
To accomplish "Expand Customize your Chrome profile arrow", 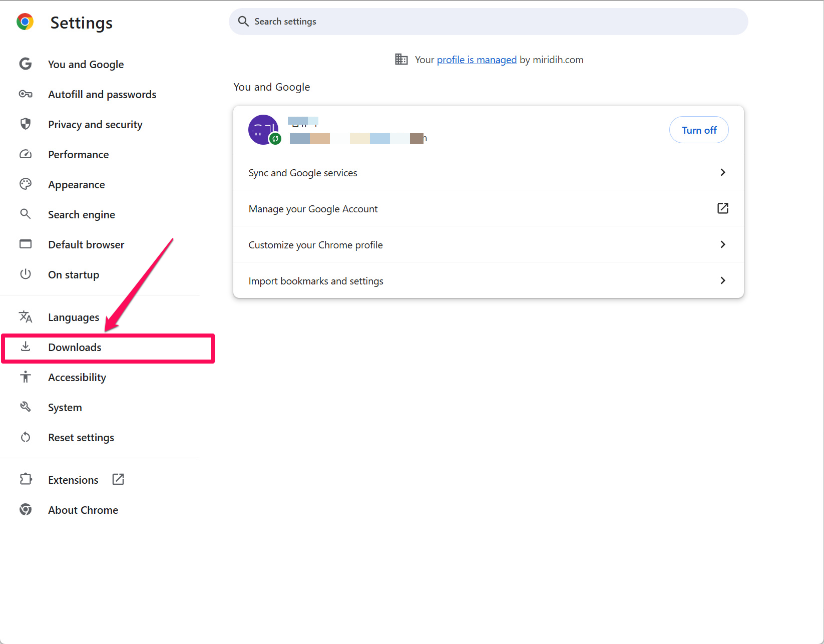I will click(x=722, y=244).
